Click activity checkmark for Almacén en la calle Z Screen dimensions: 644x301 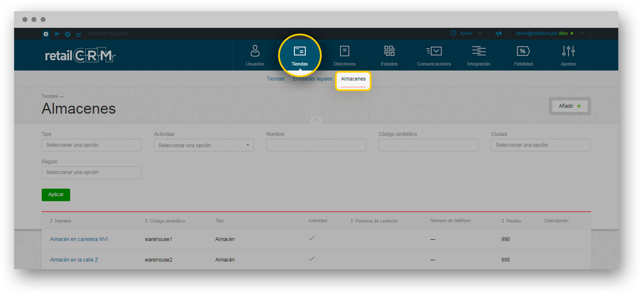click(312, 258)
